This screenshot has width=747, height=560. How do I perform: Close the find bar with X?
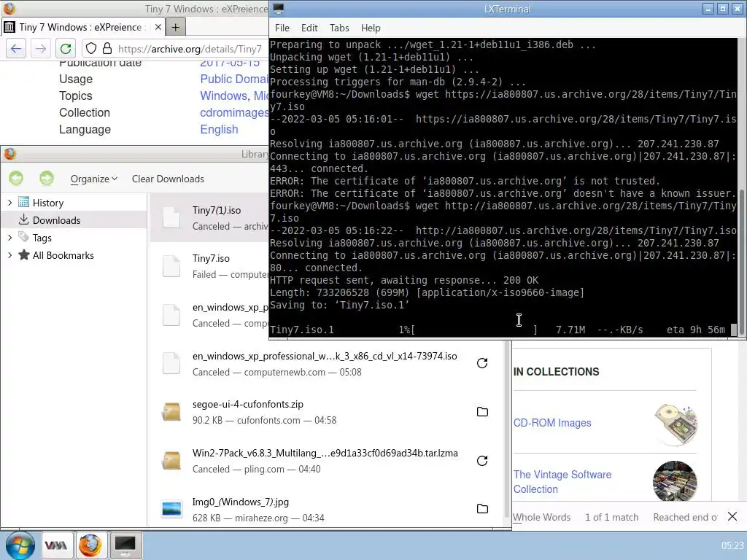pos(732,517)
